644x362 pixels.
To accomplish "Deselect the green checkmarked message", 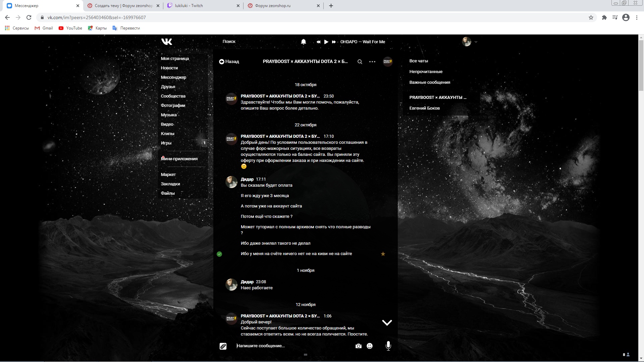I will (219, 254).
